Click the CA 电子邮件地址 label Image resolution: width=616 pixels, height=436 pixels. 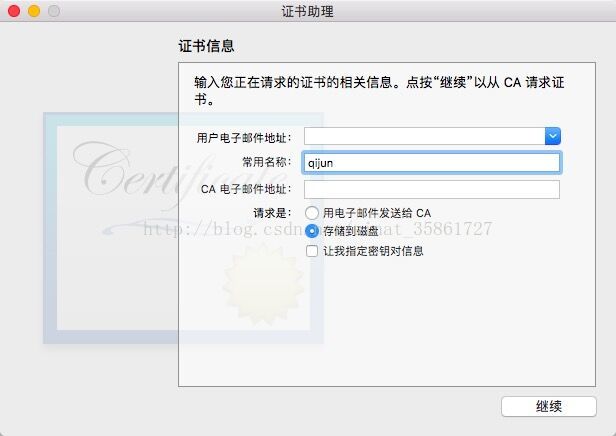point(246,189)
